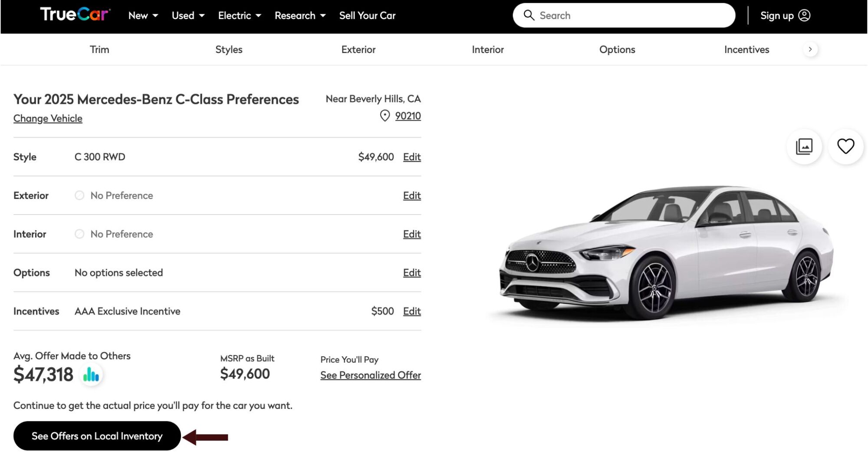
Task: Edit the Interior preference
Action: click(x=412, y=234)
